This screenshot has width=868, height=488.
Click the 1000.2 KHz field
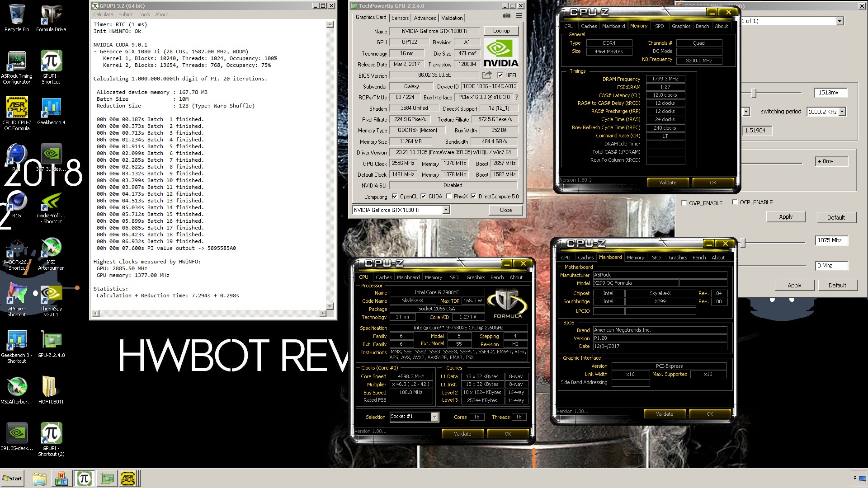tap(822, 112)
